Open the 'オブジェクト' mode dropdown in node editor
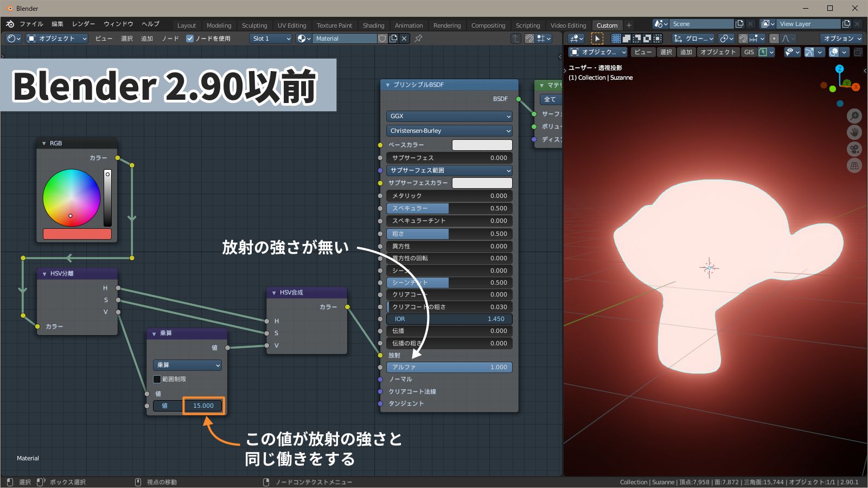The height and width of the screenshot is (488, 868). (x=56, y=38)
